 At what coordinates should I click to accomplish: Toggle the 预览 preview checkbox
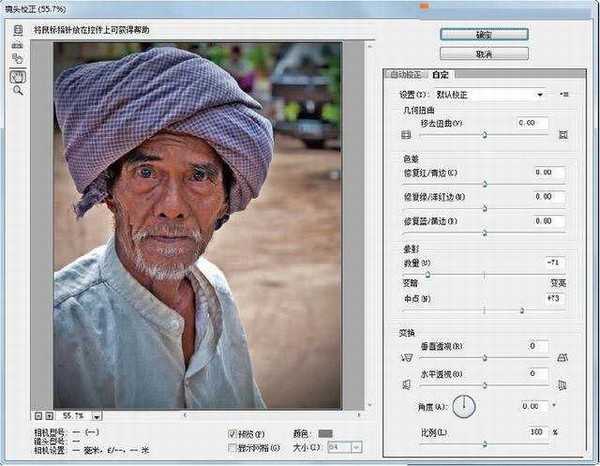[233, 434]
